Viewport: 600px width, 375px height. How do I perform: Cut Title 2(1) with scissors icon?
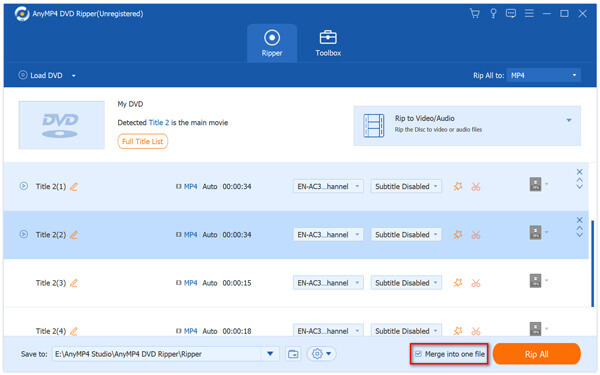coord(476,186)
